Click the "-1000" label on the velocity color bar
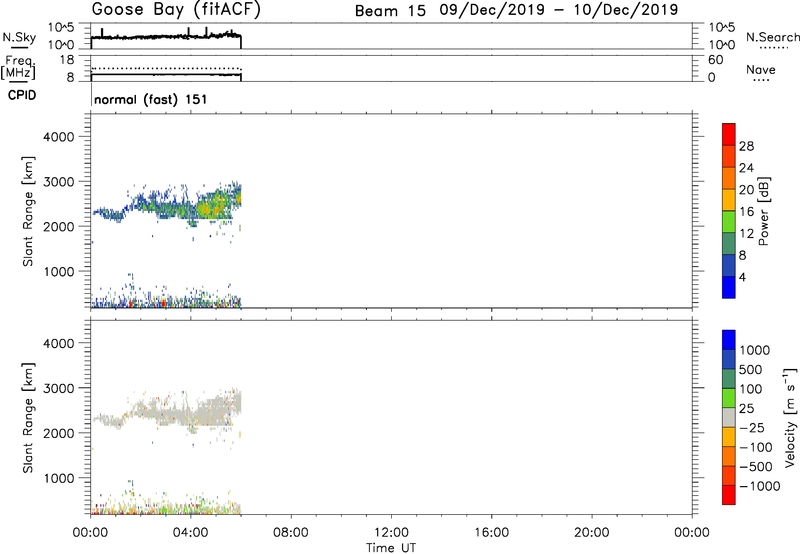800x554 pixels. [x=759, y=486]
